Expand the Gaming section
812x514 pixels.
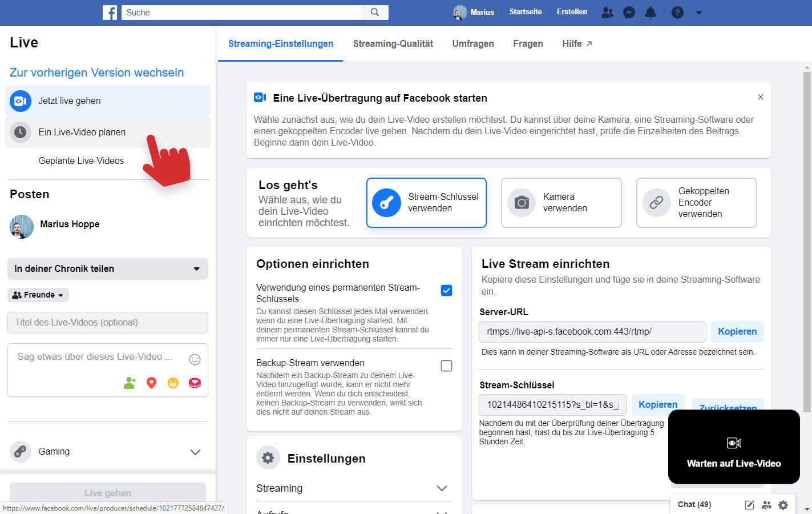click(x=195, y=452)
